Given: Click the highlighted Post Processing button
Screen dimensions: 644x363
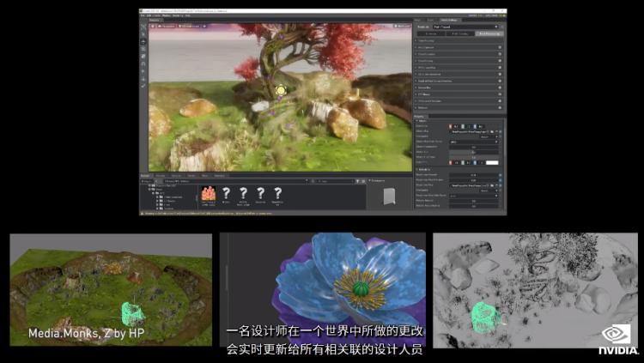Looking at the screenshot, I should pos(489,33).
